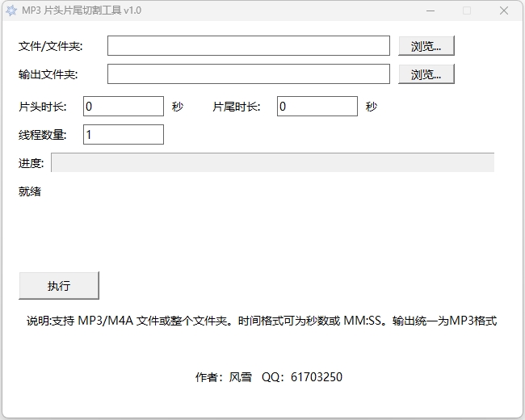Click the 文件/文件夹 path input field
Viewport: 525px width, 420px height.
[249, 45]
